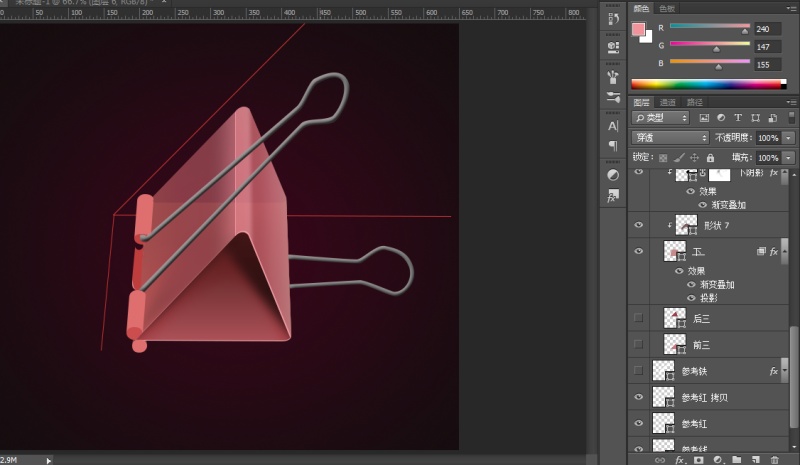800x465 pixels.
Task: Switch to the 色板 tab
Action: pos(667,8)
